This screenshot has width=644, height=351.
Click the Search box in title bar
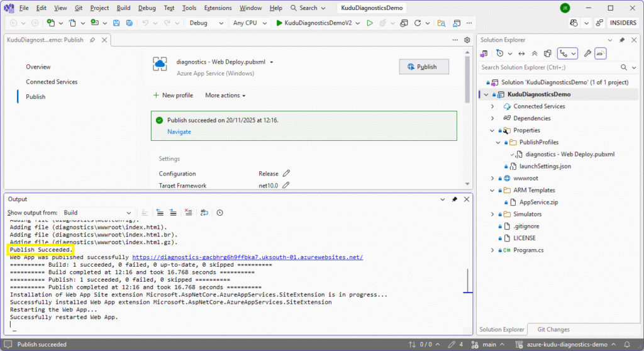[x=308, y=8]
